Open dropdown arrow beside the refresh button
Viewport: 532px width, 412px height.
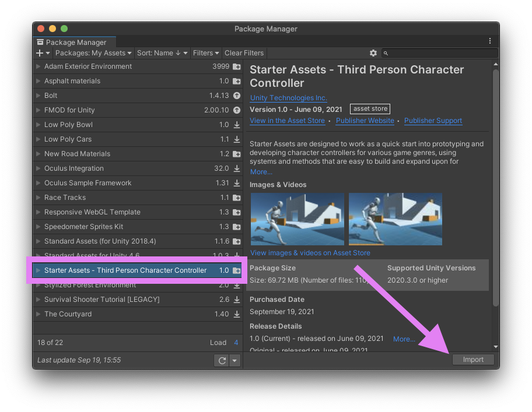pos(235,360)
